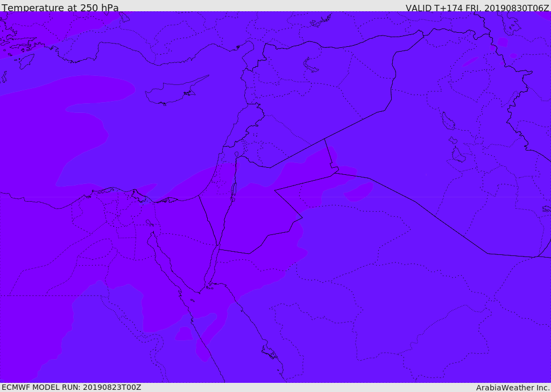Click 'ECMWF MODEL RUN: 20190823T00Z' text
The width and height of the screenshot is (551, 392).
pyautogui.click(x=72, y=387)
